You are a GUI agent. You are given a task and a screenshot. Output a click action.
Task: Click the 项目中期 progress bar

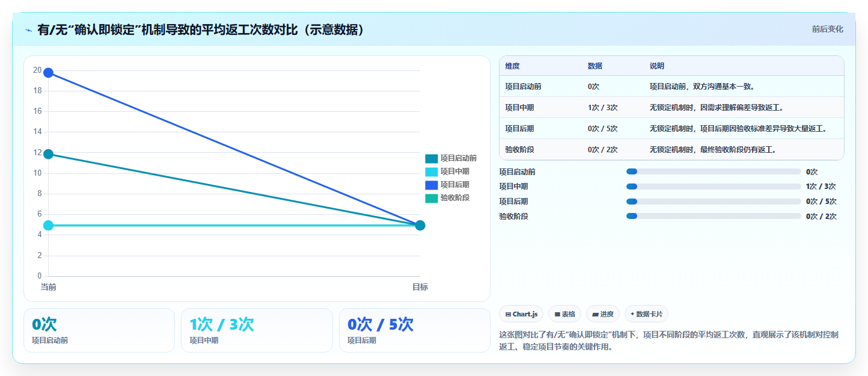[714, 186]
